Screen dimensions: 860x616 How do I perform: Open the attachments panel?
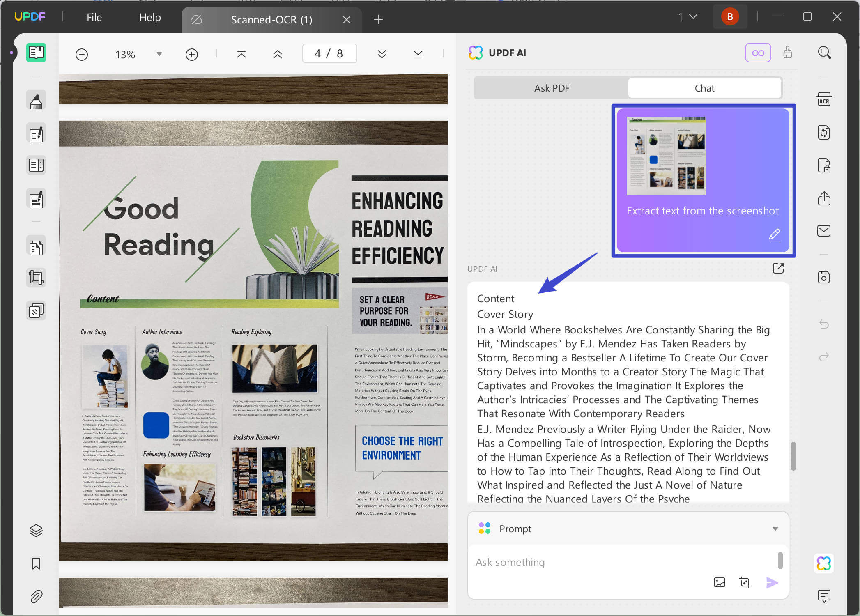(x=36, y=596)
